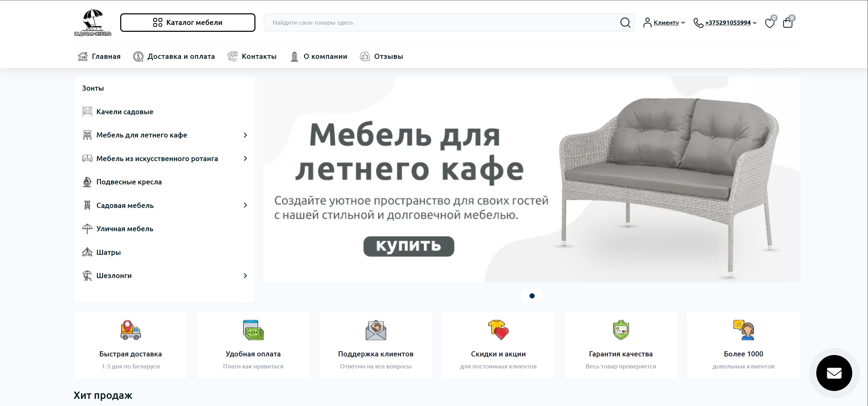Select the banner slider dot indicator
868x406 pixels.
tap(532, 296)
